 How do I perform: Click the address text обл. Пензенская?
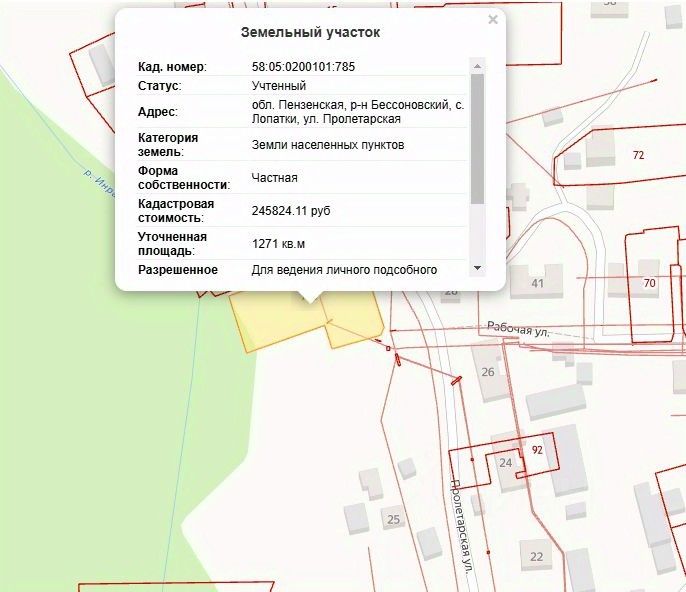tap(298, 105)
